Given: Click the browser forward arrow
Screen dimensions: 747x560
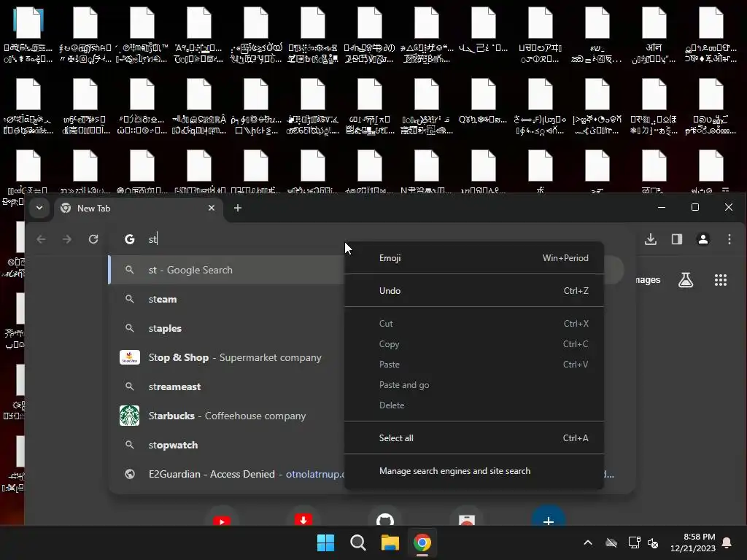Looking at the screenshot, I should (x=67, y=239).
